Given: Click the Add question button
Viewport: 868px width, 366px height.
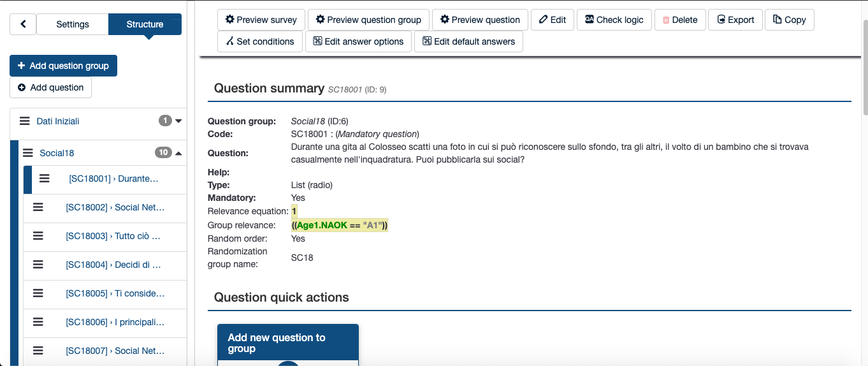Looking at the screenshot, I should coord(51,87).
